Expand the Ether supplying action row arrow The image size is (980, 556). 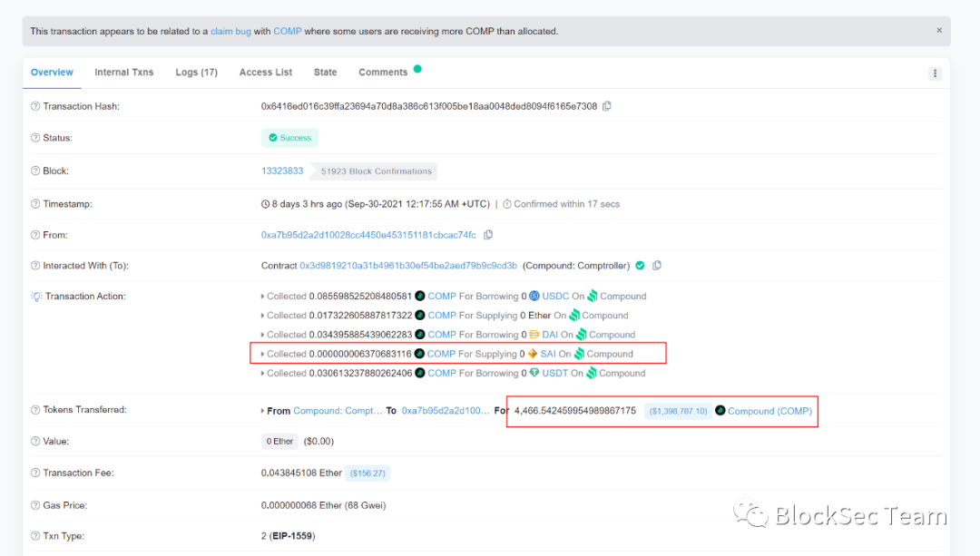pyautogui.click(x=262, y=316)
